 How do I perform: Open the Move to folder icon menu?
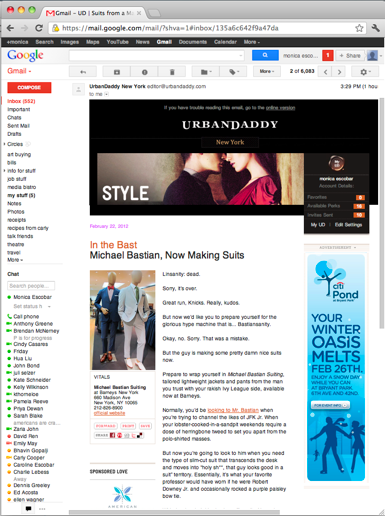[206, 72]
